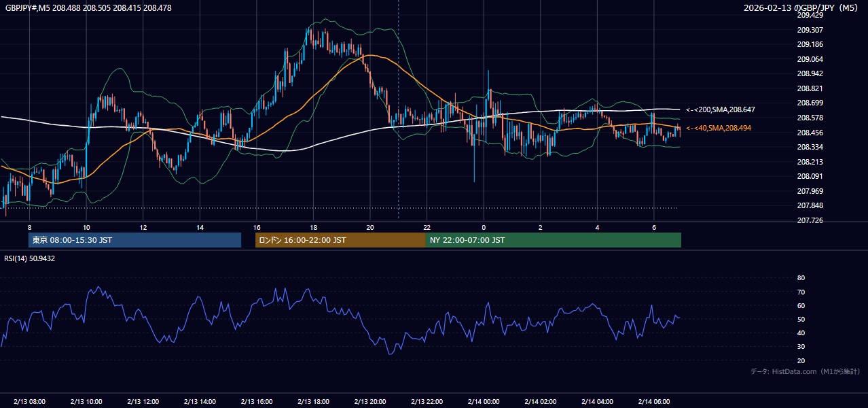868x408 pixels.
Task: Click the '2/14 06:00' date label
Action: (653, 402)
